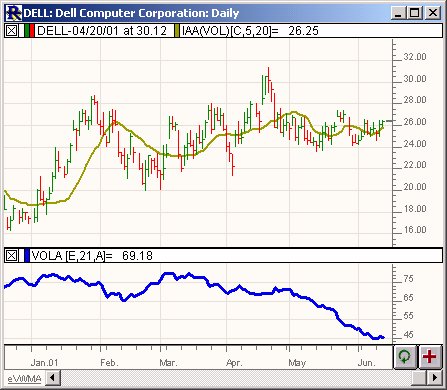The image size is (447, 390).
Task: Click the 30.00 price scale label
Action: point(415,79)
